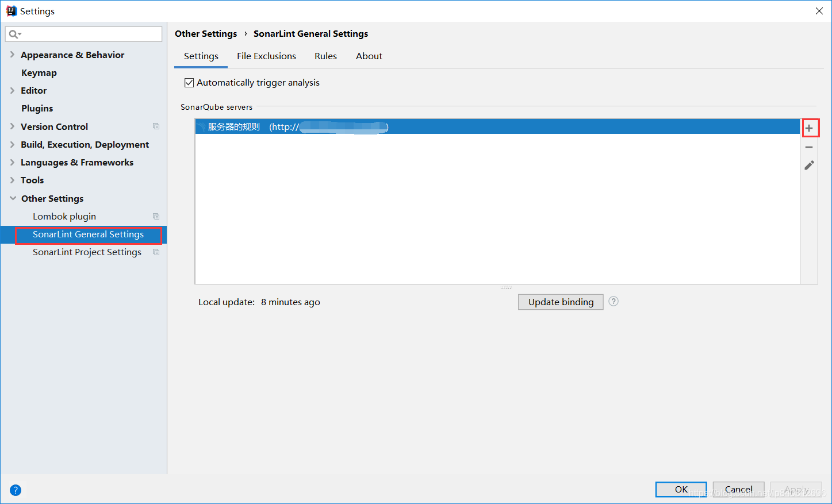Select Tools label in tree
This screenshot has height=504, width=832.
(x=32, y=180)
